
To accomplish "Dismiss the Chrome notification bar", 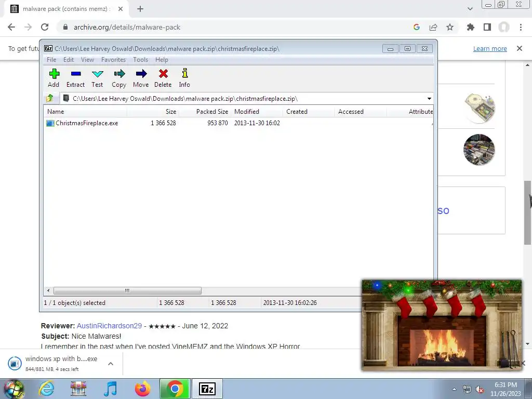I will tap(520, 48).
